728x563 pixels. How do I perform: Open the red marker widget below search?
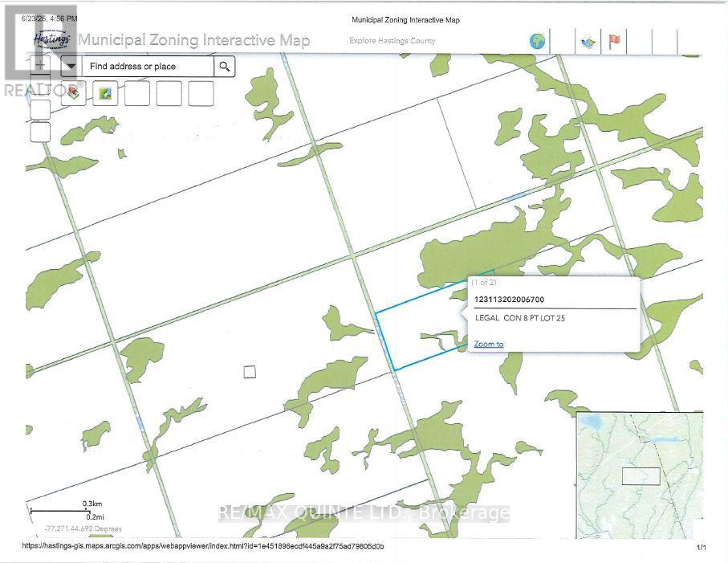click(74, 94)
